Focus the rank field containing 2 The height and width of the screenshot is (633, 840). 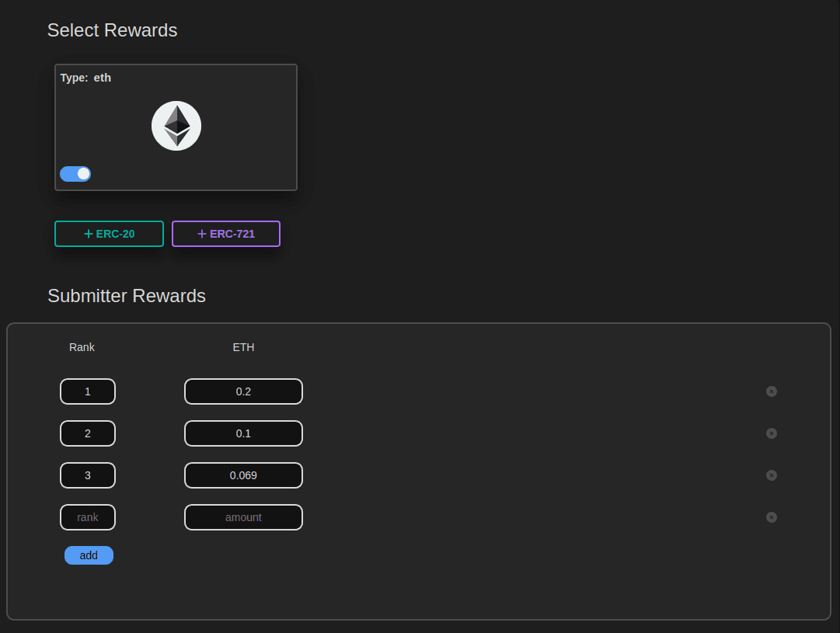88,433
